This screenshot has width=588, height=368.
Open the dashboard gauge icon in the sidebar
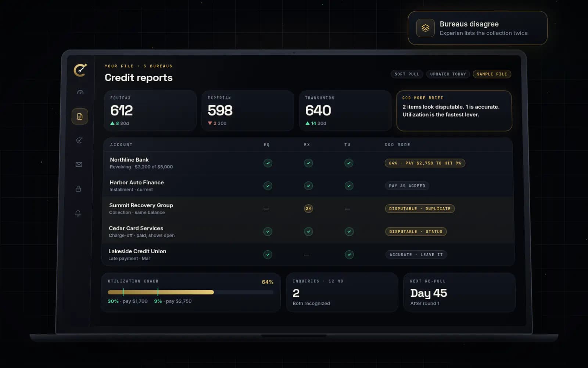(80, 92)
